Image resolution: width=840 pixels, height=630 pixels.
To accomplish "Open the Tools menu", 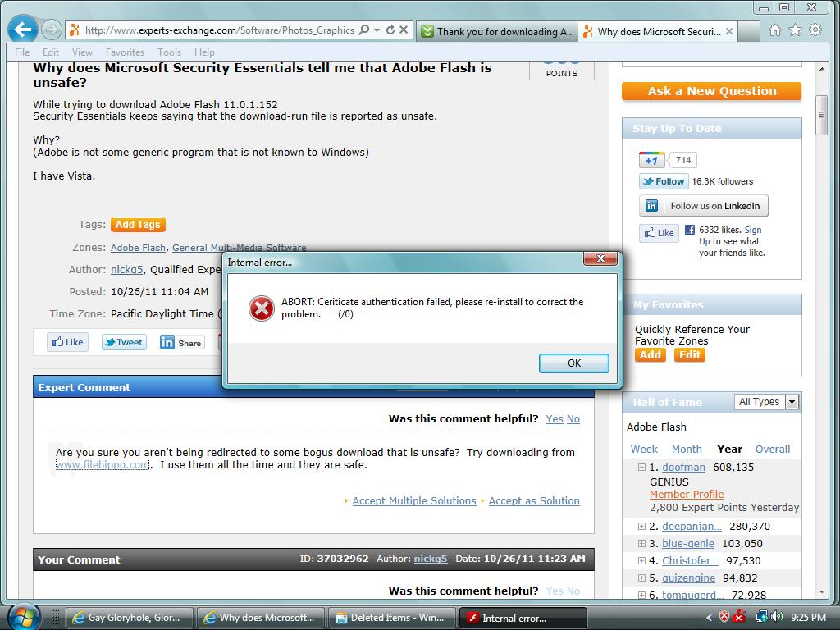I will tap(169, 52).
